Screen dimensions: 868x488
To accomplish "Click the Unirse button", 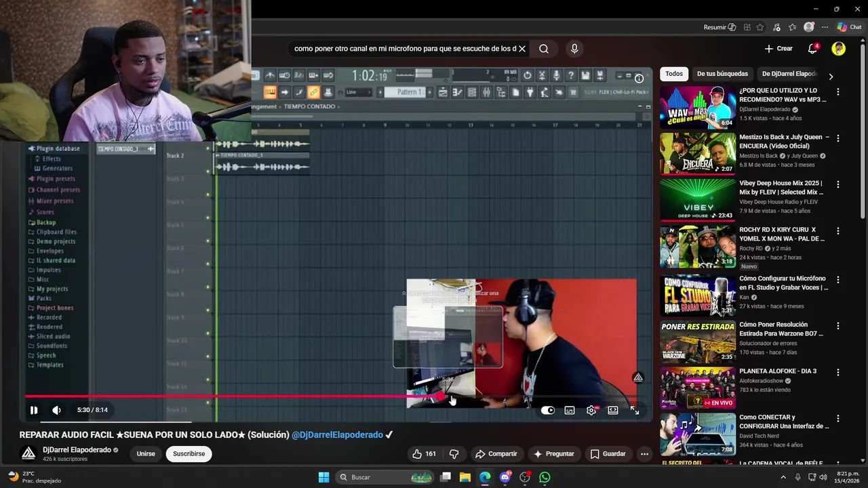I will pyautogui.click(x=146, y=454).
